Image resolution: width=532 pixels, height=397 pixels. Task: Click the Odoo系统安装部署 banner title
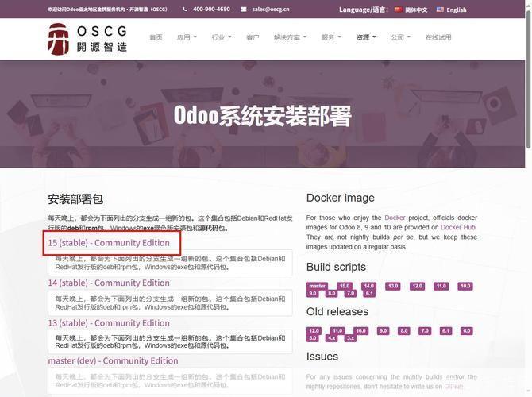coord(262,116)
